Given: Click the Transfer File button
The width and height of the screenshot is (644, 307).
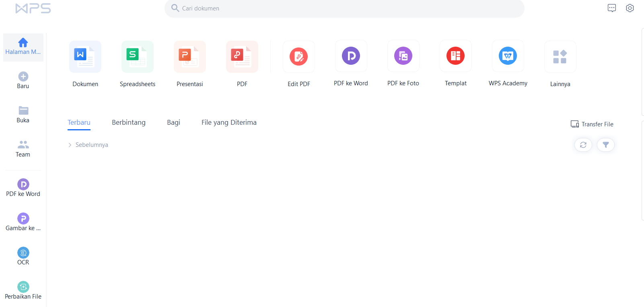Looking at the screenshot, I should tap(592, 124).
